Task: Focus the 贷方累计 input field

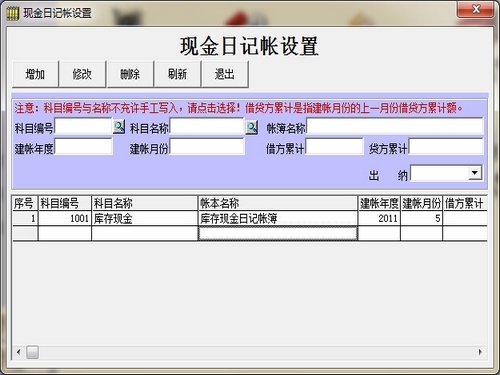Action: (446, 147)
